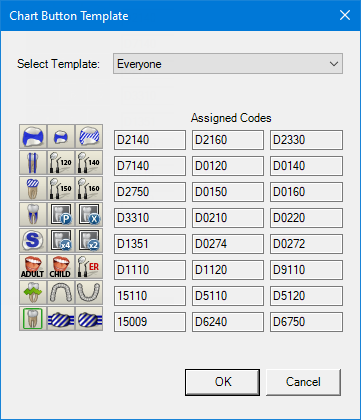Click the panoramic P x-ray icon
Screen dimensions: 361x420
pyautogui.click(x=61, y=215)
